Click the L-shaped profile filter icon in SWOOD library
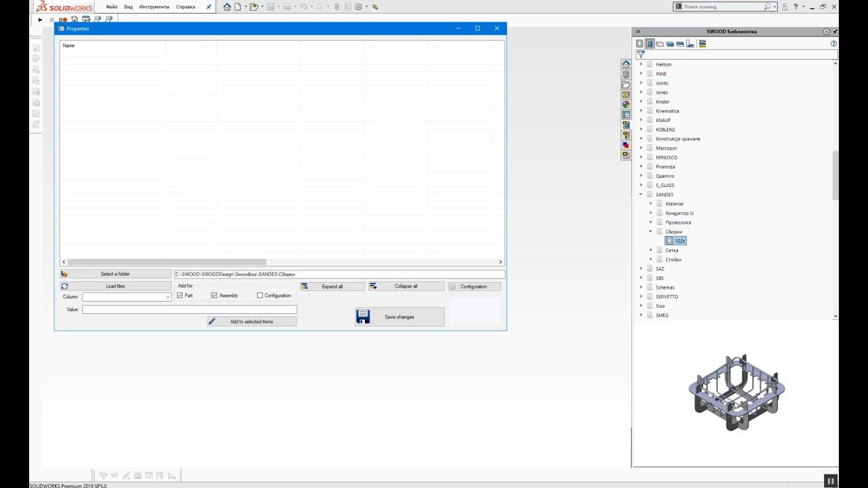 click(x=690, y=43)
